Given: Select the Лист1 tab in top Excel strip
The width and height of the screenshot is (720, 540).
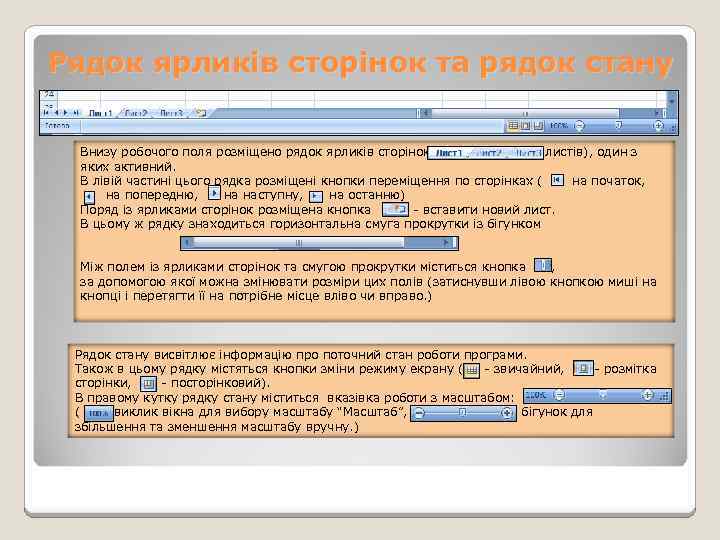Looking at the screenshot, I should pyautogui.click(x=100, y=113).
